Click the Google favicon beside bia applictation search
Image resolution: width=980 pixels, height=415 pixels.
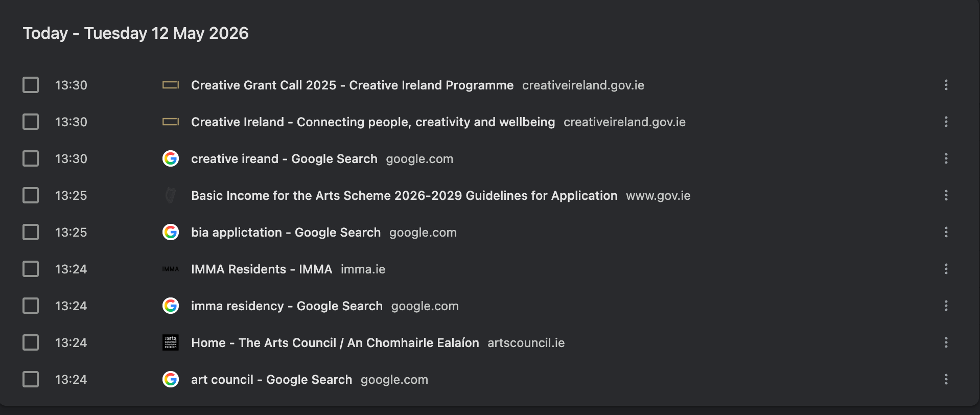tap(171, 232)
